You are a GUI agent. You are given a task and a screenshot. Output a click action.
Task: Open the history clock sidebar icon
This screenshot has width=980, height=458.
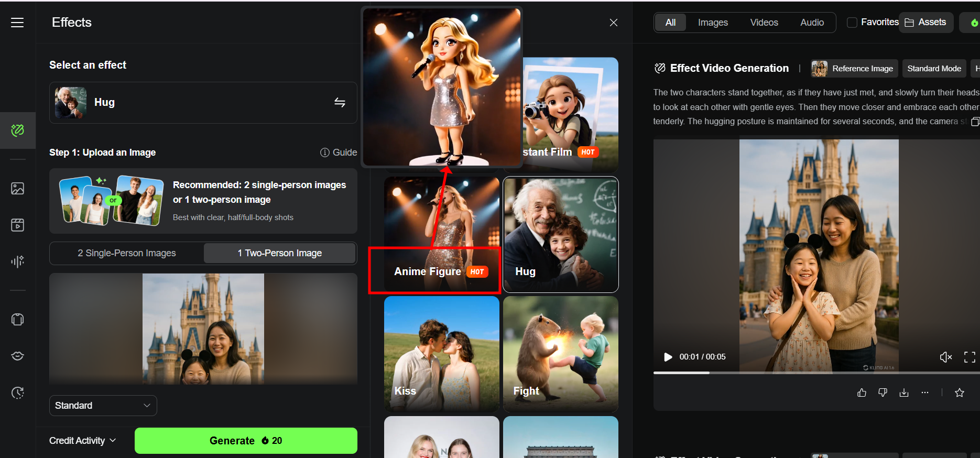[x=18, y=392]
